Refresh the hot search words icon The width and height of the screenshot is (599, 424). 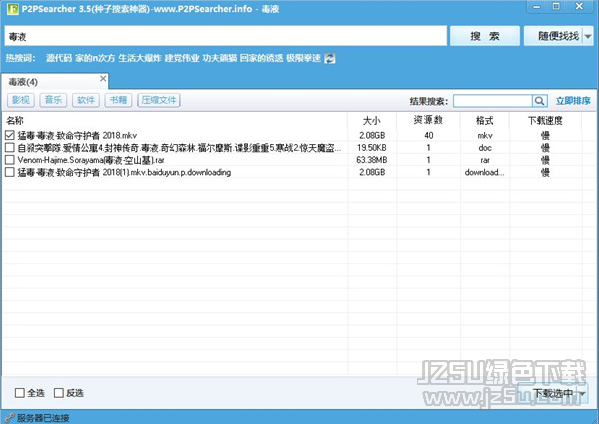click(329, 58)
